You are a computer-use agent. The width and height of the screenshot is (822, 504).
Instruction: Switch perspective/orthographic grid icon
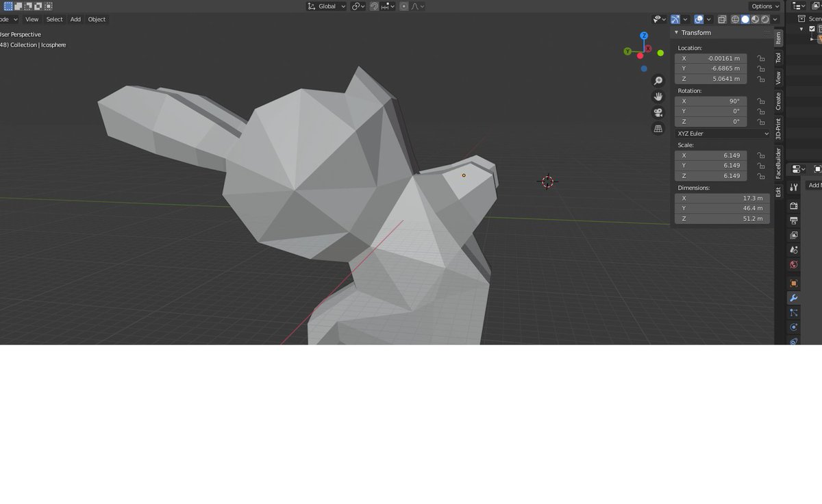658,129
